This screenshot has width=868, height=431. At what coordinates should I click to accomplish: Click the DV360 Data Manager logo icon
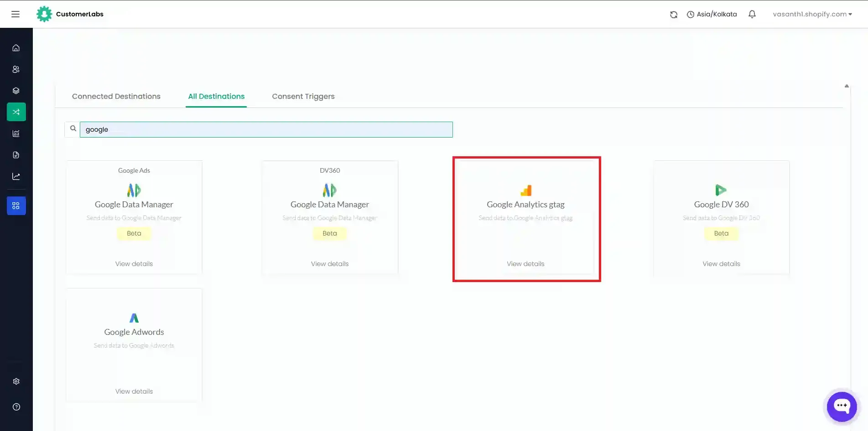(x=330, y=190)
